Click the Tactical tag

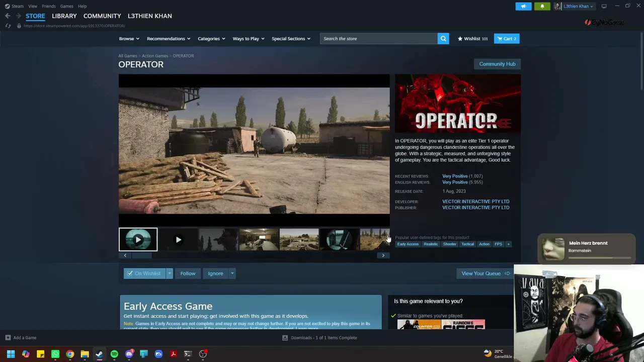click(x=467, y=244)
